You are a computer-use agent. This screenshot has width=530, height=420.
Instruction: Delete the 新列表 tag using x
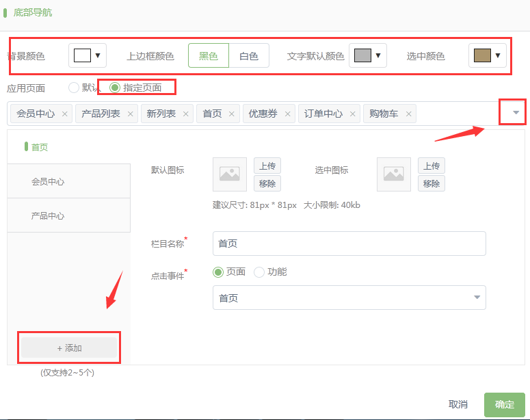185,114
